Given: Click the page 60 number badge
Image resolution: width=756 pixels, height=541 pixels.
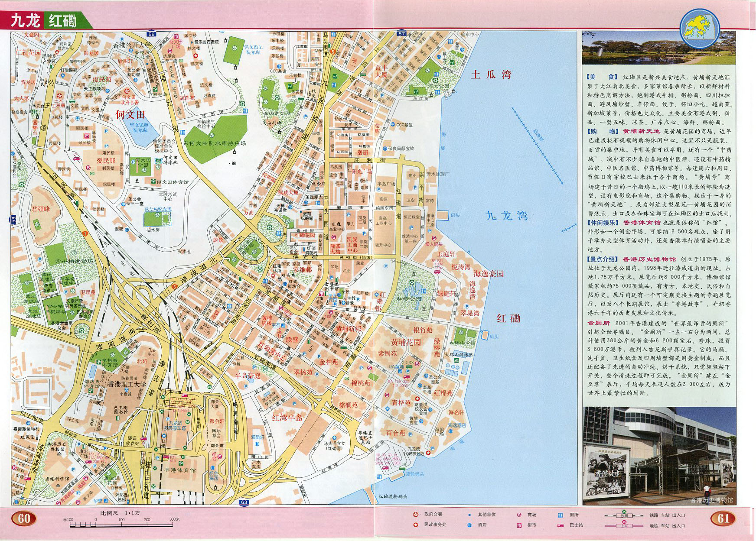Looking at the screenshot, I should (x=24, y=518).
